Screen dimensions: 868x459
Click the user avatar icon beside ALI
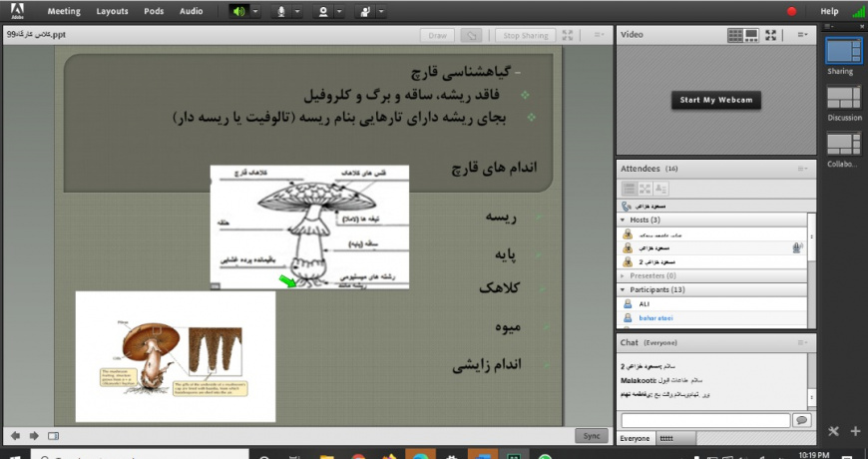point(628,304)
